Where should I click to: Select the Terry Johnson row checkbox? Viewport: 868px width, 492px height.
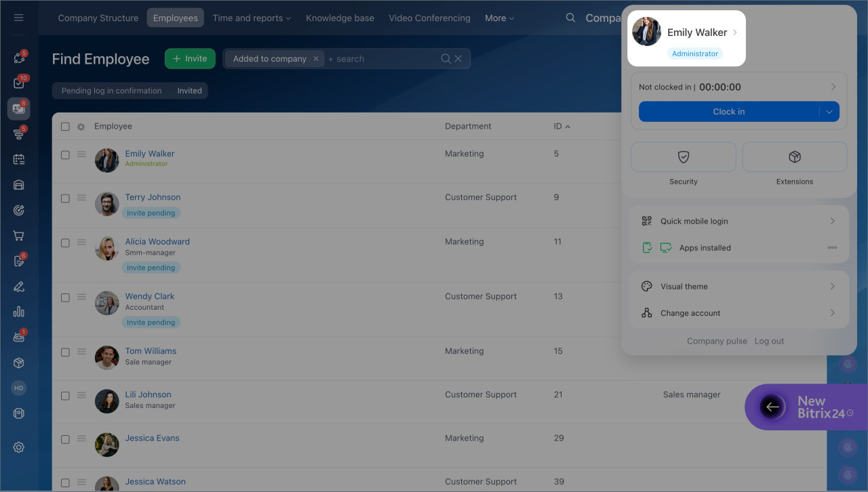(x=66, y=199)
